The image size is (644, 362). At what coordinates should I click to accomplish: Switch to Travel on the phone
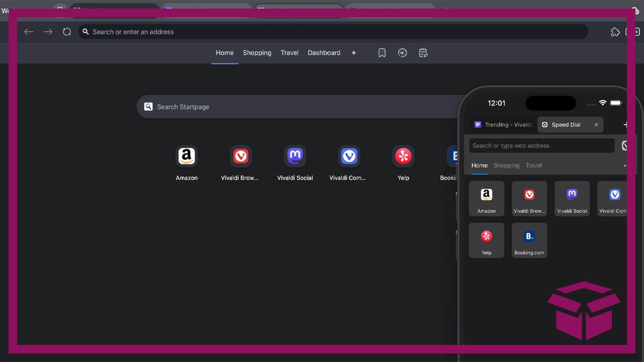tap(534, 165)
